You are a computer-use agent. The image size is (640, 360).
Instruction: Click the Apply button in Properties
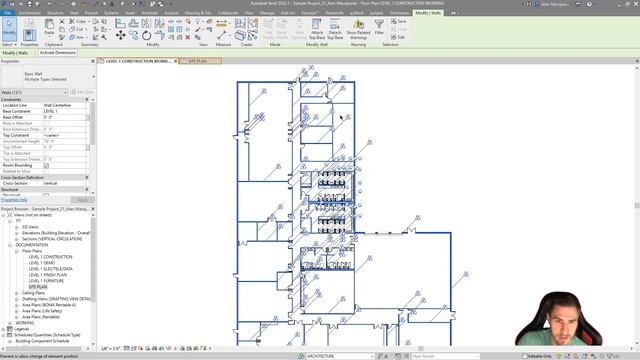click(82, 200)
